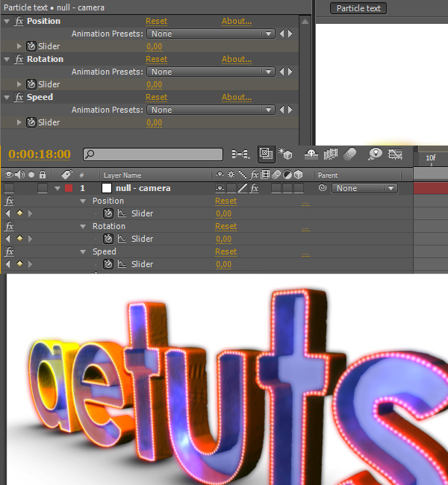Toggle effects fx switch on null - camera layer
Image resolution: width=448 pixels, height=485 pixels.
pyautogui.click(x=255, y=188)
